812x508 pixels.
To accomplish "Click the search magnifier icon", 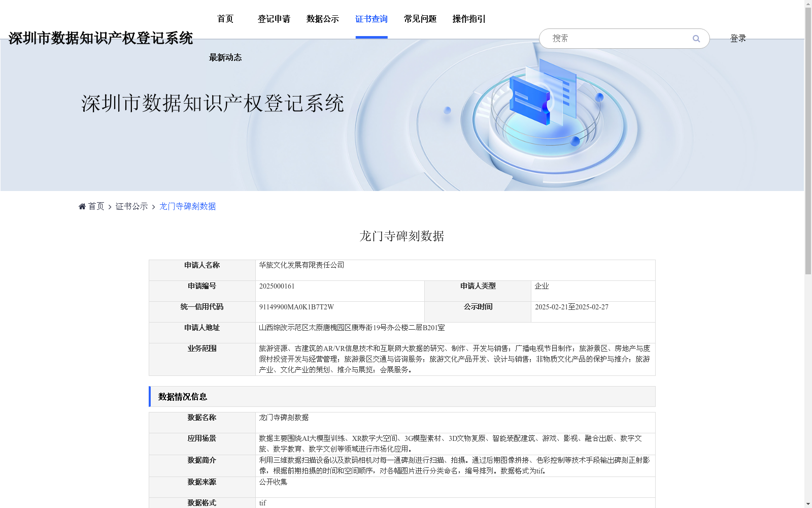I will pos(696,39).
